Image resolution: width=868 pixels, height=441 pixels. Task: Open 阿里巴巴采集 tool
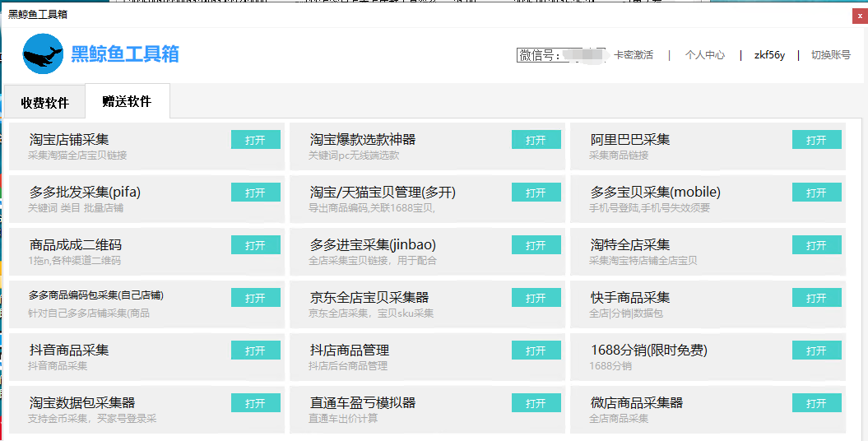pos(816,140)
